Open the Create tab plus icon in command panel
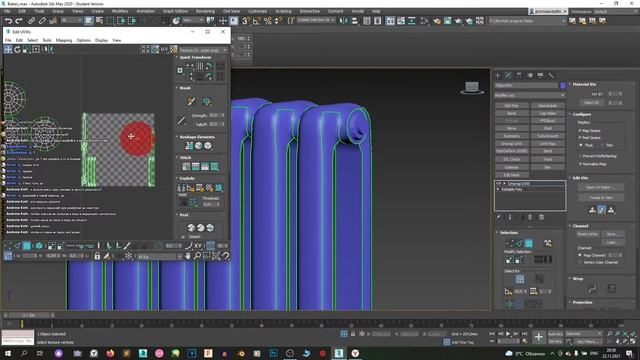 point(498,76)
